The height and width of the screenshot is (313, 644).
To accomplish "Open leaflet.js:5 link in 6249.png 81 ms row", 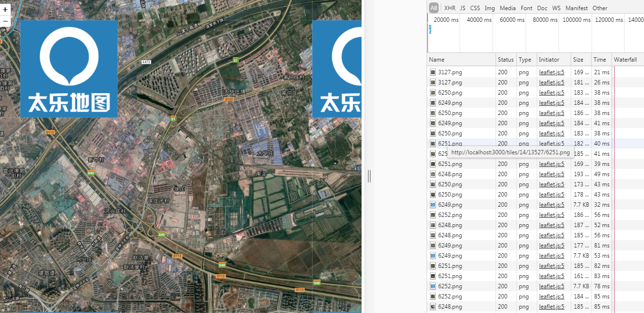I will click(552, 246).
